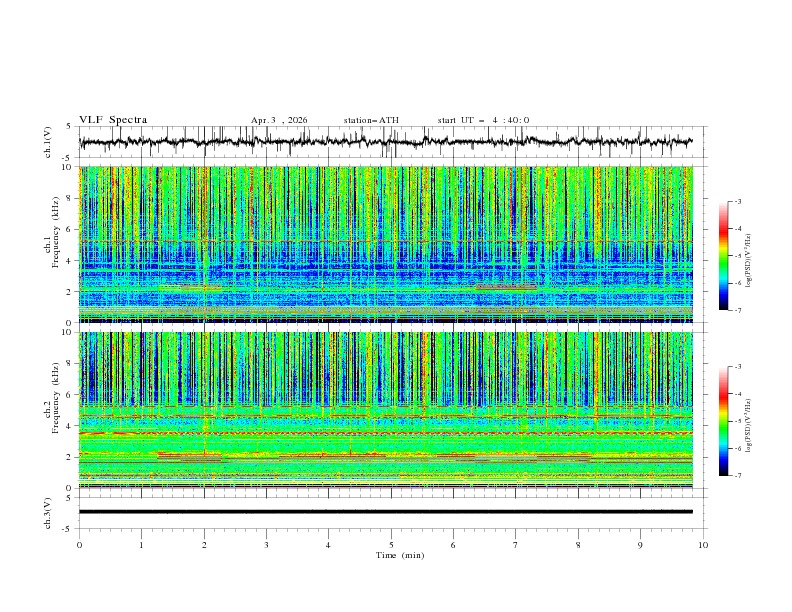Click inside the ch.1 spectrogram panel
Viewport: 792px width, 612px height.
pyautogui.click(x=390, y=245)
